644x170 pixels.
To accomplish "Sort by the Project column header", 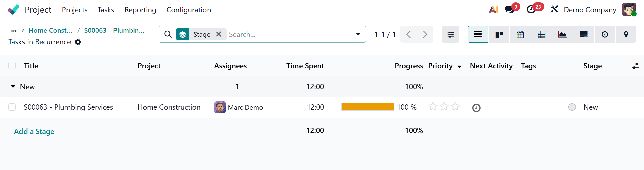I will coord(149,66).
